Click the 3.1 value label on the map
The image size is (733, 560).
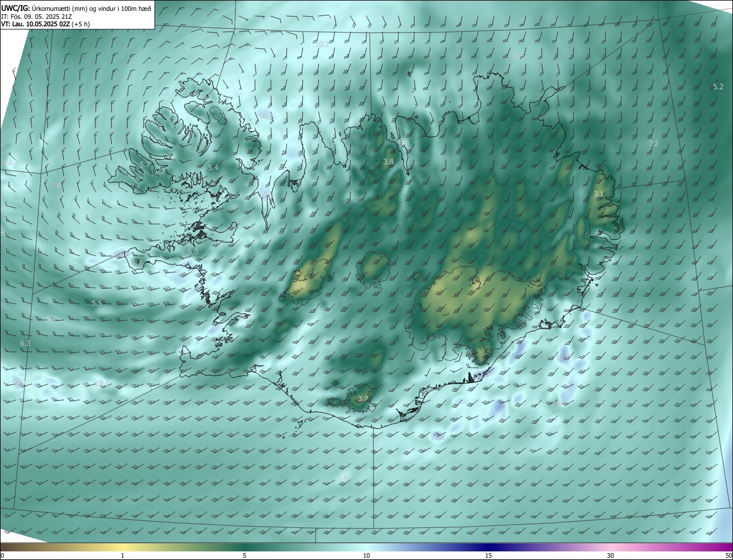click(598, 194)
